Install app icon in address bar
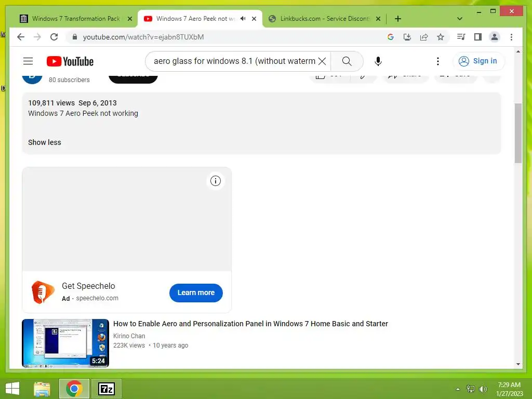Screen dimensions: 532x399 coord(407,37)
